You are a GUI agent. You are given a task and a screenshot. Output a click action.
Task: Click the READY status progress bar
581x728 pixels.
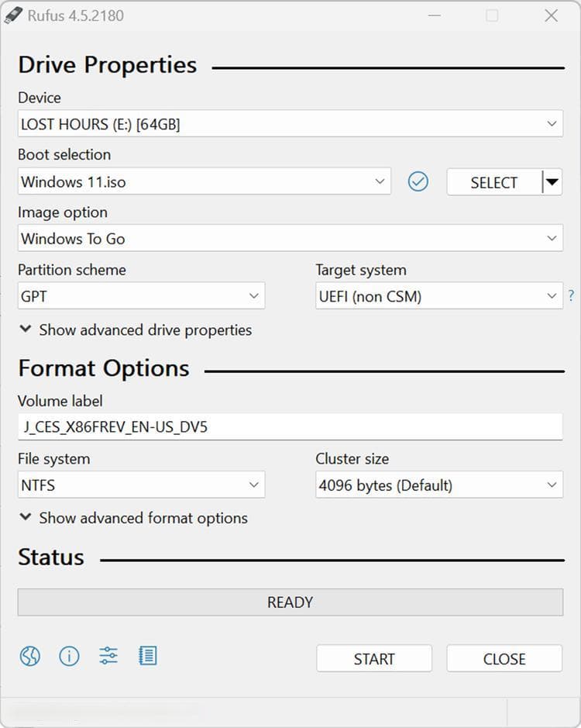290,602
